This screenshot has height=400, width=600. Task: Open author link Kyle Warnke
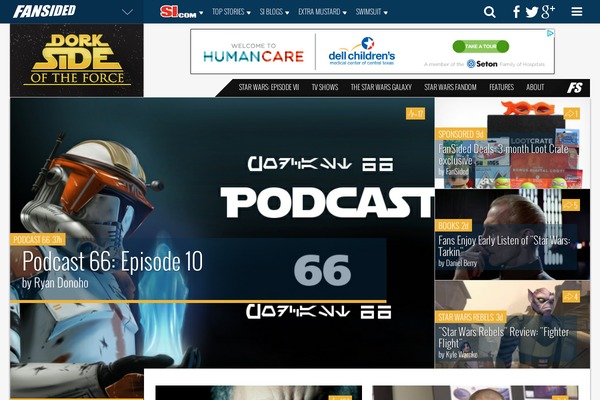(461, 355)
